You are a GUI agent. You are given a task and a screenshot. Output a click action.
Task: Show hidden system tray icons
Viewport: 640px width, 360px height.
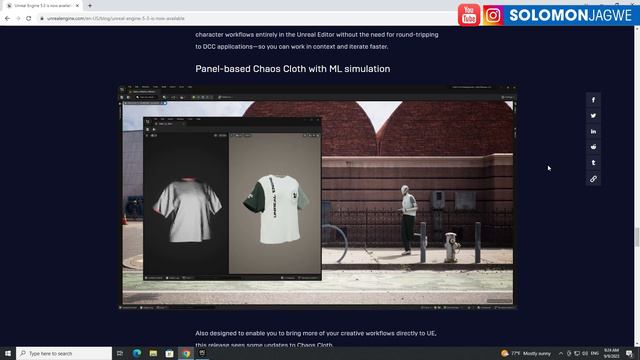pos(561,353)
